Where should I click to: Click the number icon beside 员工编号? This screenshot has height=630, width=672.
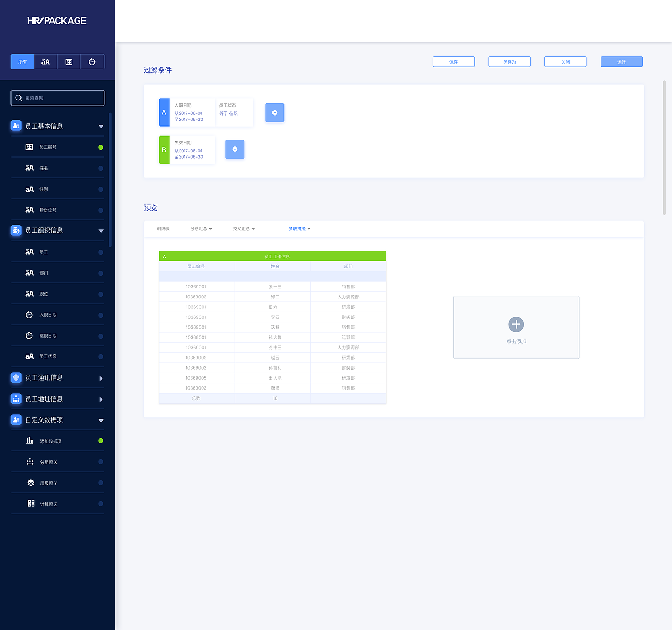click(29, 147)
